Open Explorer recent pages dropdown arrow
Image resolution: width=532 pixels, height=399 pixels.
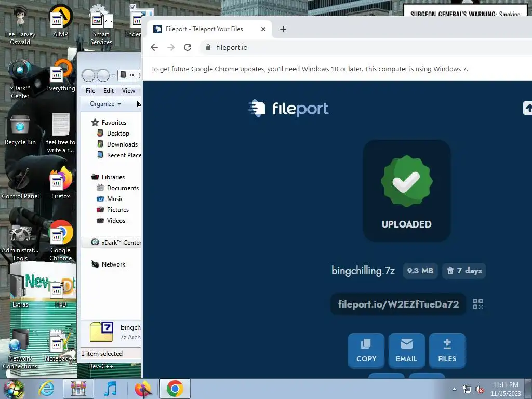tap(113, 75)
